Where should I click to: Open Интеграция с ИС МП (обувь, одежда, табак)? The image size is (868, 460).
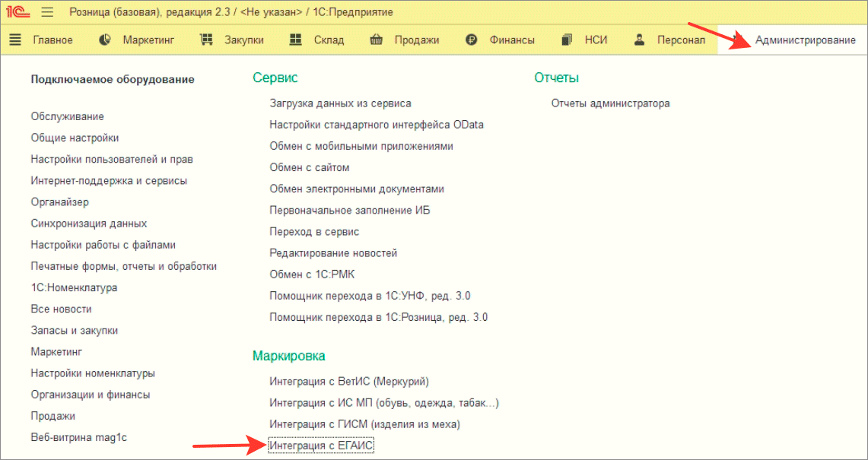coord(384,403)
